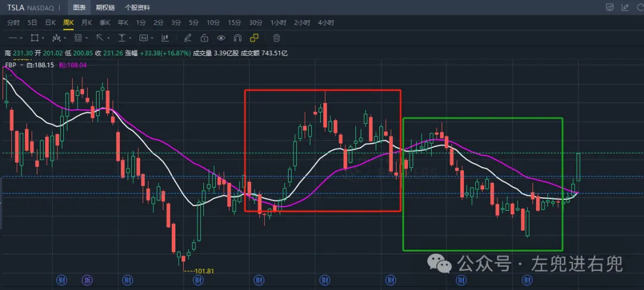Switch chart to 1分 interval
The image size is (644, 290).
pos(141,23)
